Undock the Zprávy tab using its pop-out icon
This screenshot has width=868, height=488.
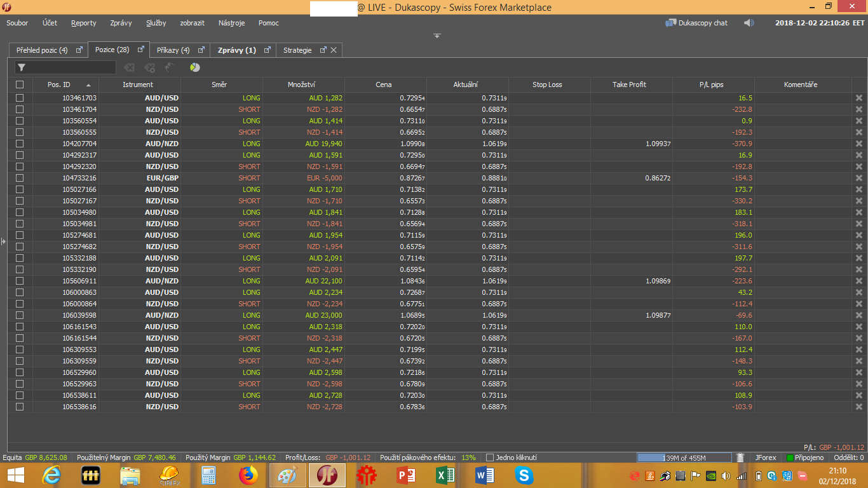click(268, 50)
